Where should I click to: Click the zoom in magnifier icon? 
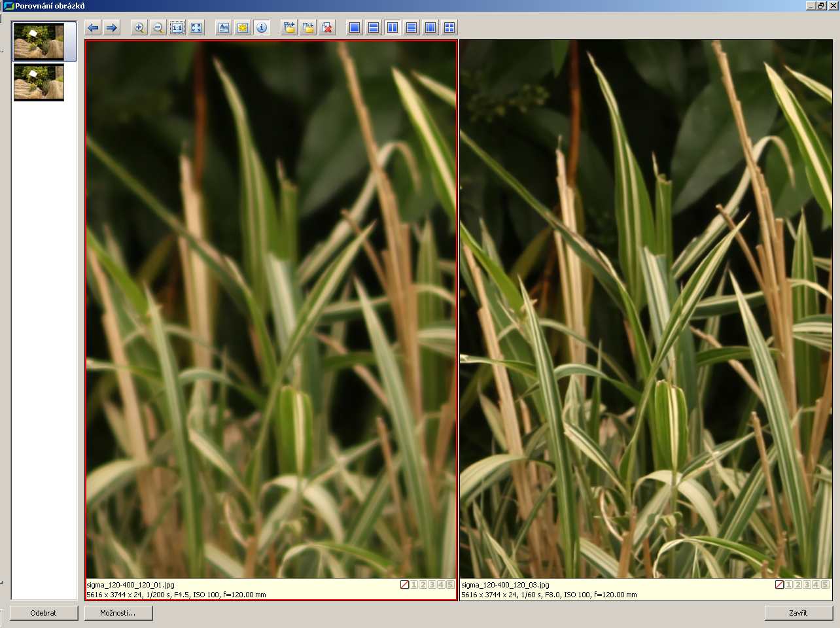point(139,27)
